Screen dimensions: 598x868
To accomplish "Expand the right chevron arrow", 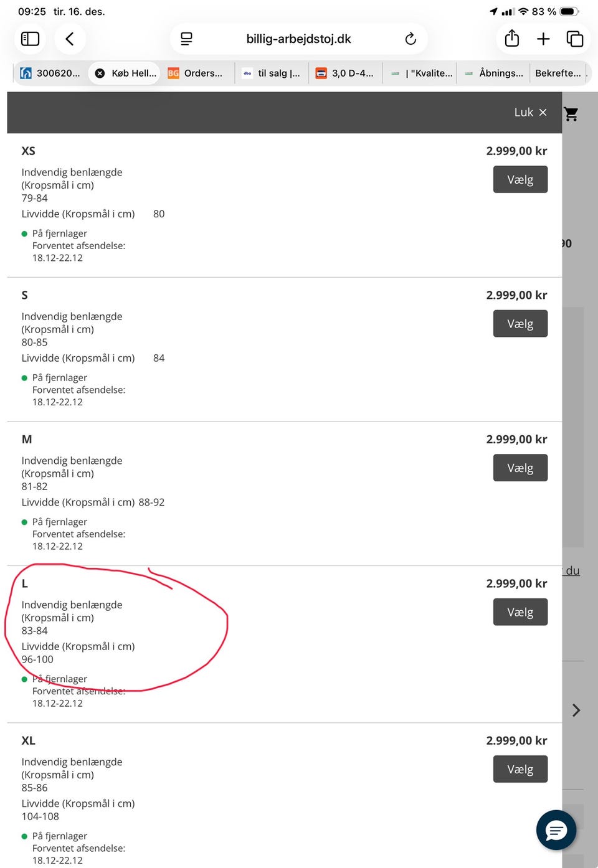I will (x=576, y=710).
